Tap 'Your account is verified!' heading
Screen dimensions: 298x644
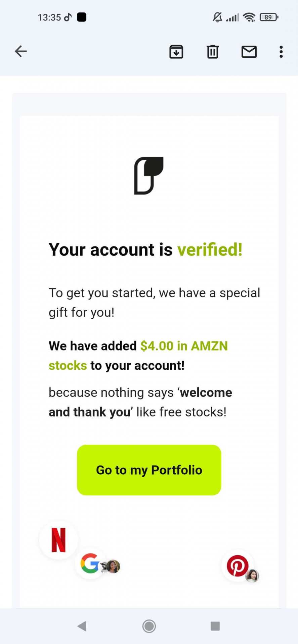tap(145, 250)
